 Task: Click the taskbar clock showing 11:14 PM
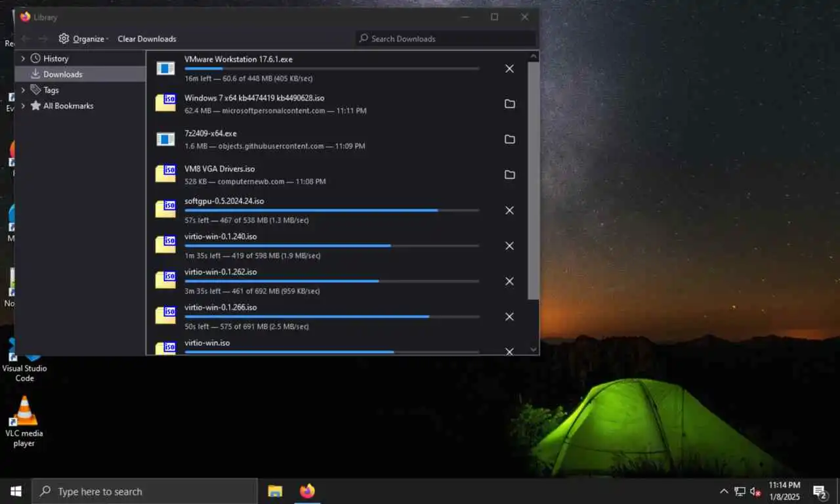(x=784, y=491)
